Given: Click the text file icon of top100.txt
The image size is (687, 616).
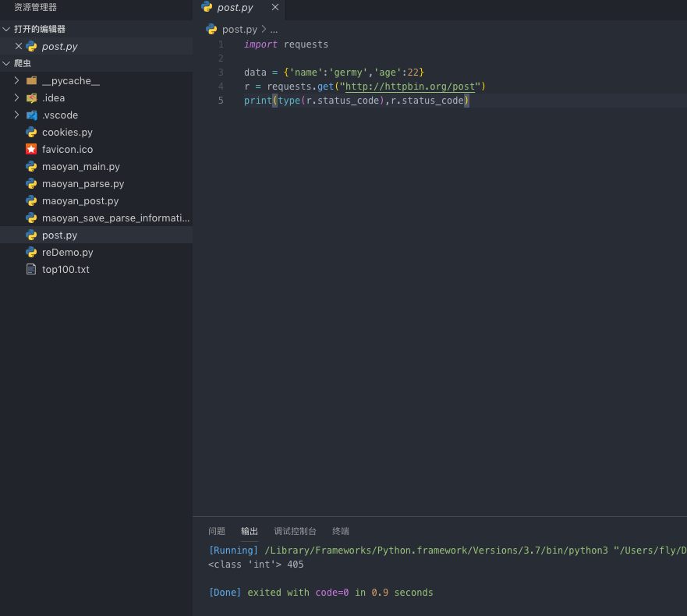Looking at the screenshot, I should (x=31, y=269).
